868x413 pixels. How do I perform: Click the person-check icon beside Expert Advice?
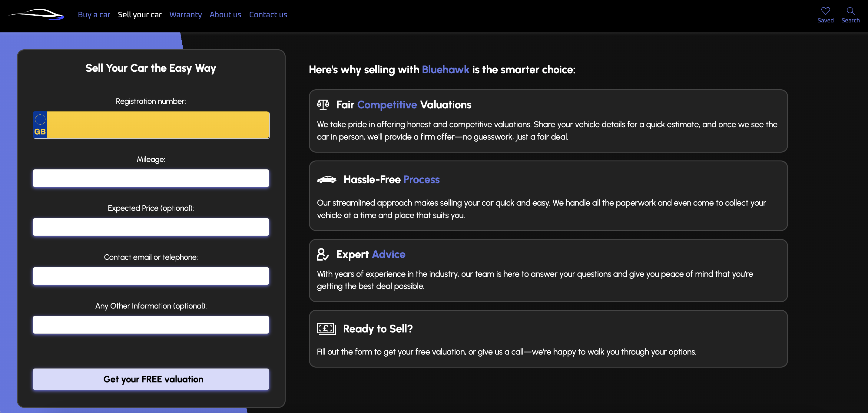(323, 254)
